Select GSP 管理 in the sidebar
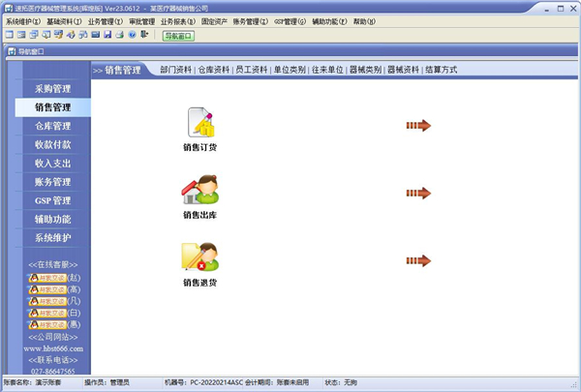This screenshot has height=392, width=581. point(53,200)
